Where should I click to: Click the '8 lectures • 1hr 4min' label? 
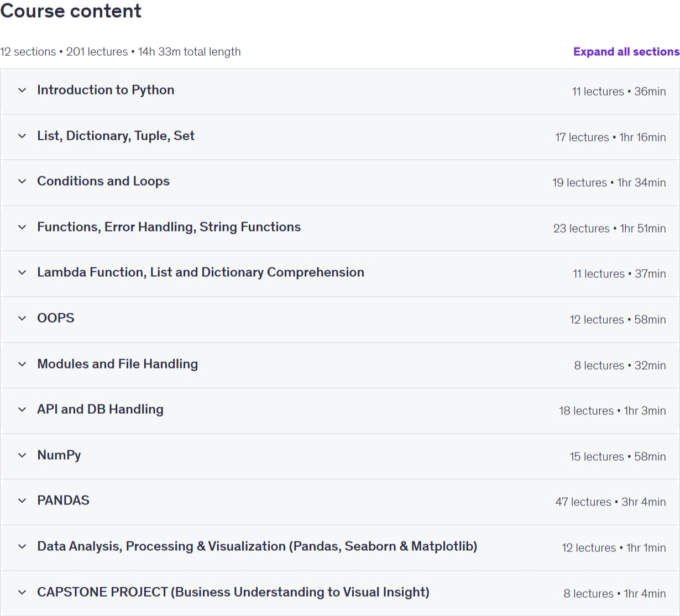coord(615,594)
